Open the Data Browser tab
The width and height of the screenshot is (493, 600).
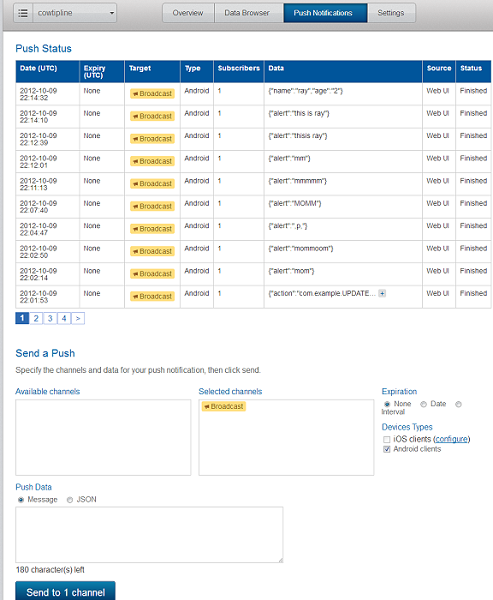[x=247, y=13]
